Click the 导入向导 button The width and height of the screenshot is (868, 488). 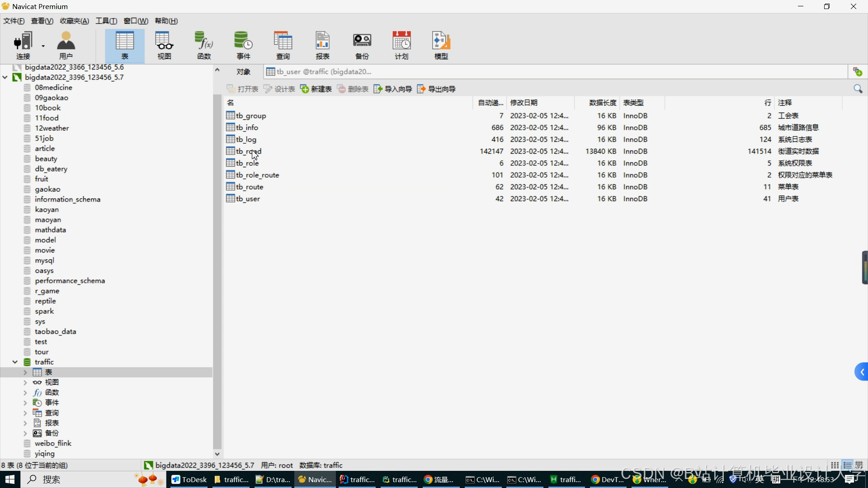(x=393, y=89)
